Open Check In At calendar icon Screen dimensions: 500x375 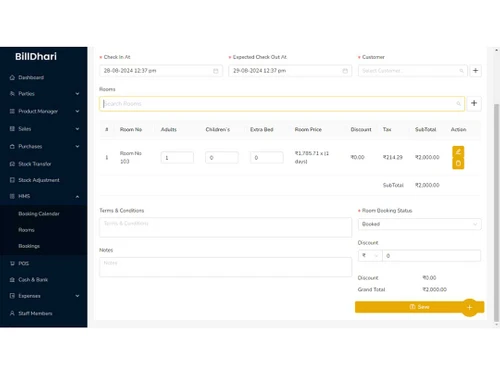pos(216,71)
